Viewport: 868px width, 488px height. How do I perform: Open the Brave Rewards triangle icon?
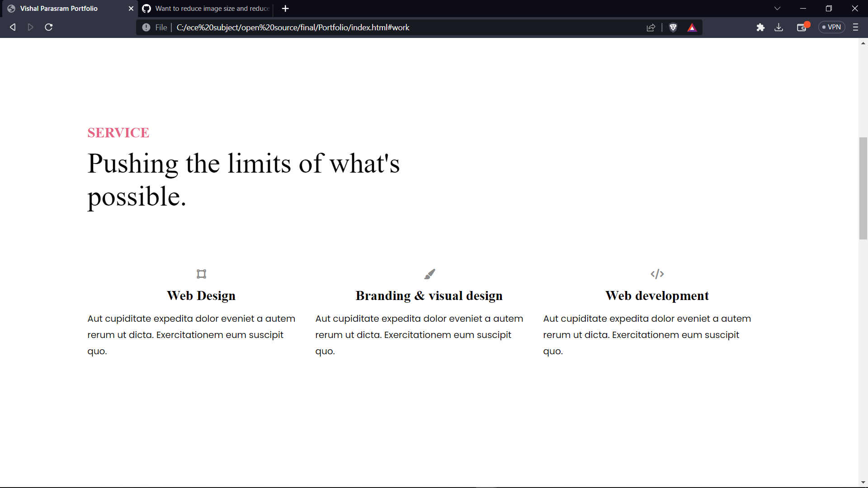(692, 27)
